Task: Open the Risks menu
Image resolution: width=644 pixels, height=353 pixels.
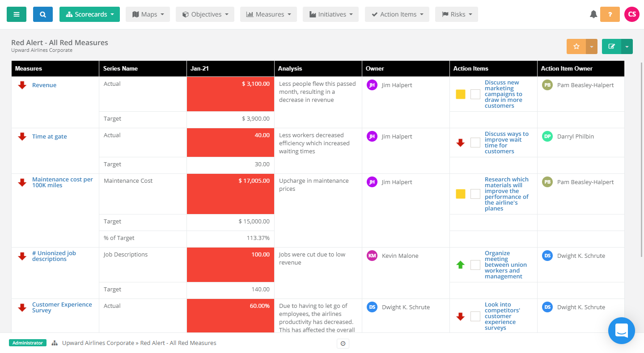Action: [x=456, y=14]
